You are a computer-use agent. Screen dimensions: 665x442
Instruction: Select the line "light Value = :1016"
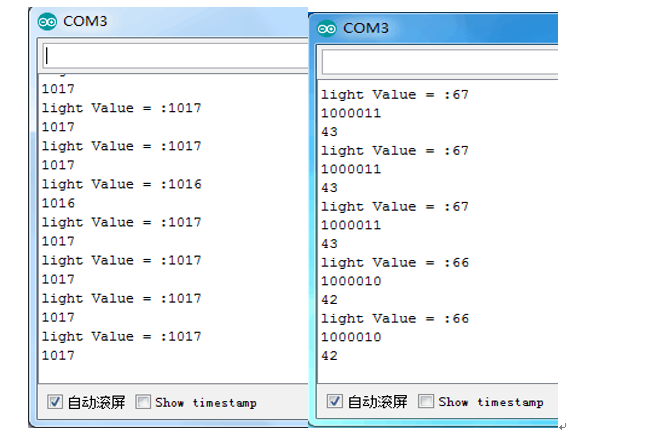tap(121, 185)
